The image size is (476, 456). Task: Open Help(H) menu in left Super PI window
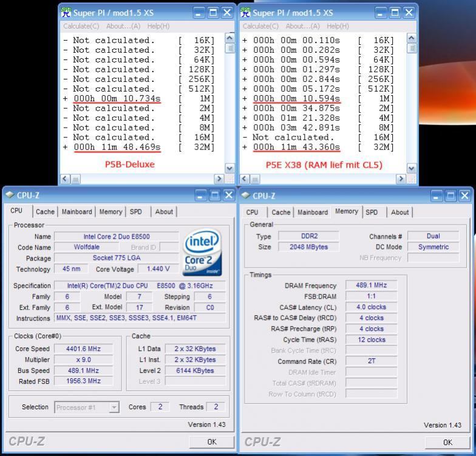click(158, 26)
